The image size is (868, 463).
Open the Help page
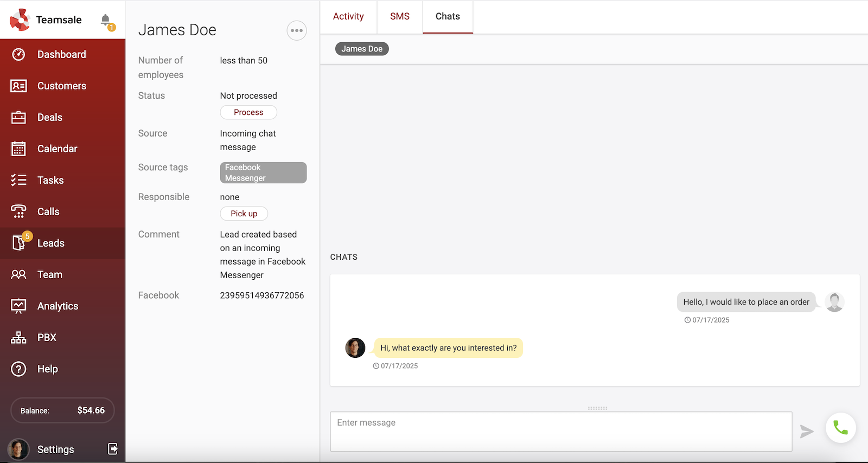[x=62, y=369]
